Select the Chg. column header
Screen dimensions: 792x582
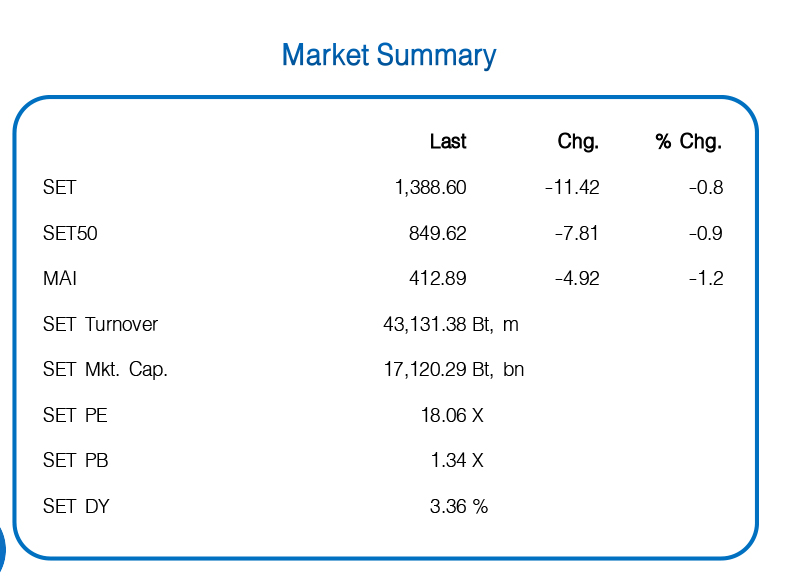pyautogui.click(x=578, y=142)
